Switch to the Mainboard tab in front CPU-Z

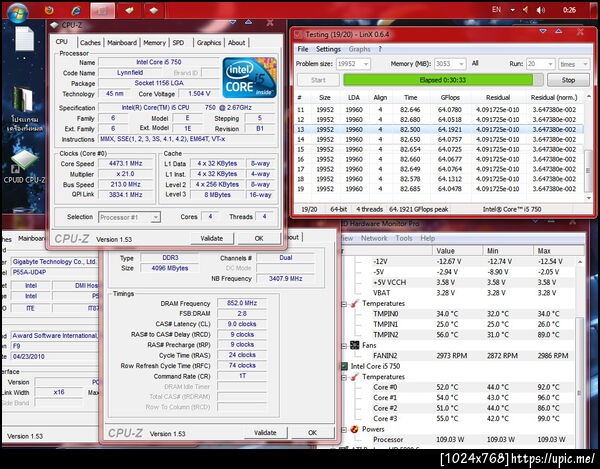click(122, 43)
